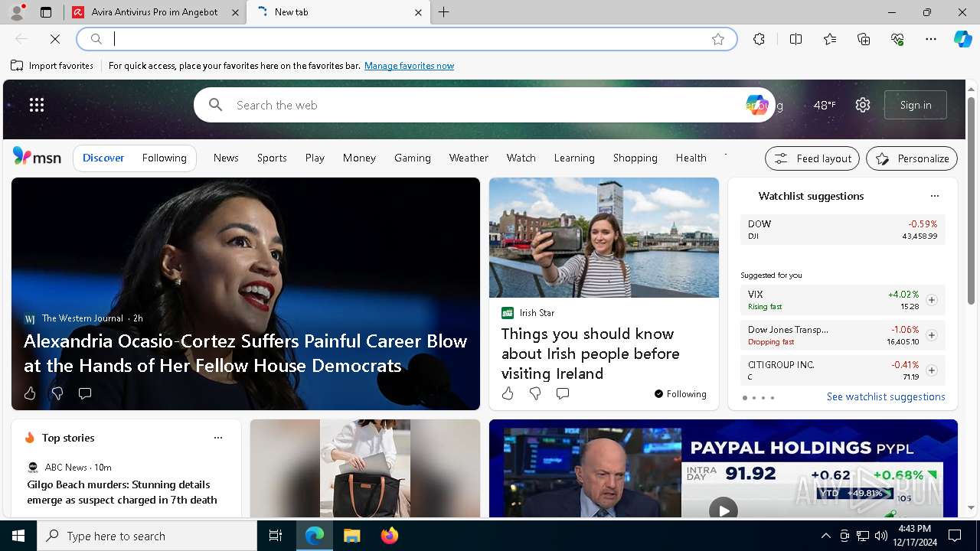
Task: Open a new tab with plus button
Action: click(444, 12)
